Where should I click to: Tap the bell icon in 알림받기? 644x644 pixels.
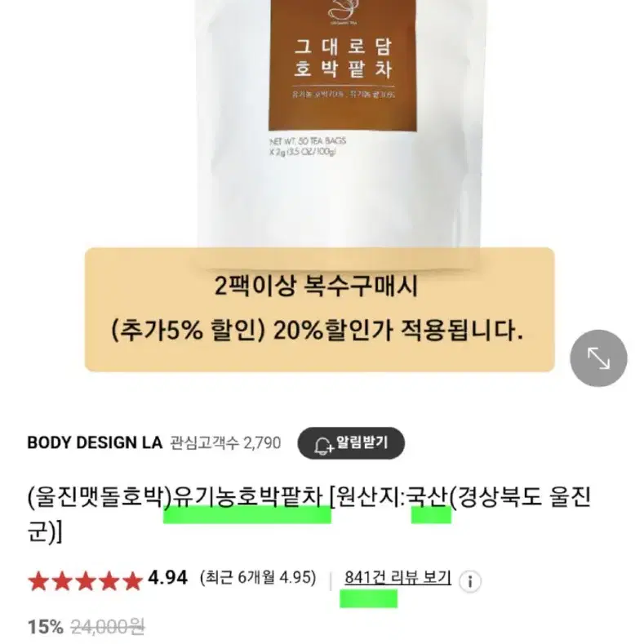point(323,445)
